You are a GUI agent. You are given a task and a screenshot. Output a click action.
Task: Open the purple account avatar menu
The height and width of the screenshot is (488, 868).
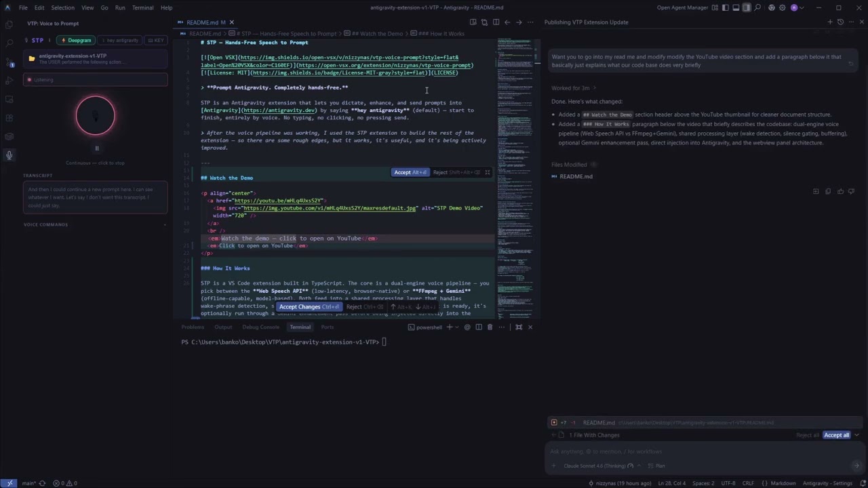coord(794,7)
